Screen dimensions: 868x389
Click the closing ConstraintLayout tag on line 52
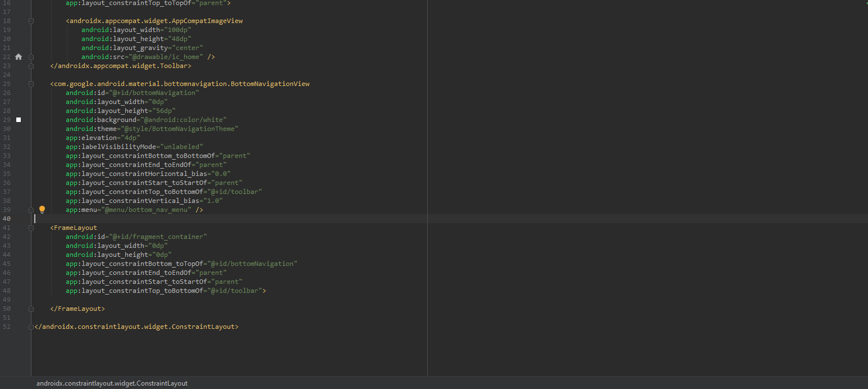pos(136,327)
